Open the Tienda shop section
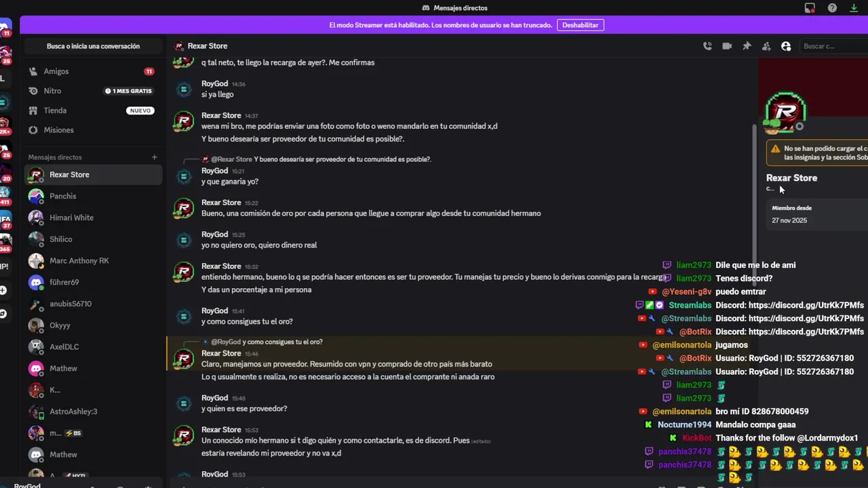Viewport: 868px width, 488px height. point(55,110)
